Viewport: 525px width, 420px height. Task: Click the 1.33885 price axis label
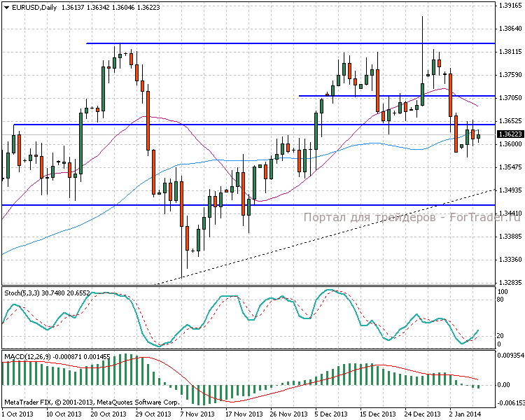[x=510, y=237]
